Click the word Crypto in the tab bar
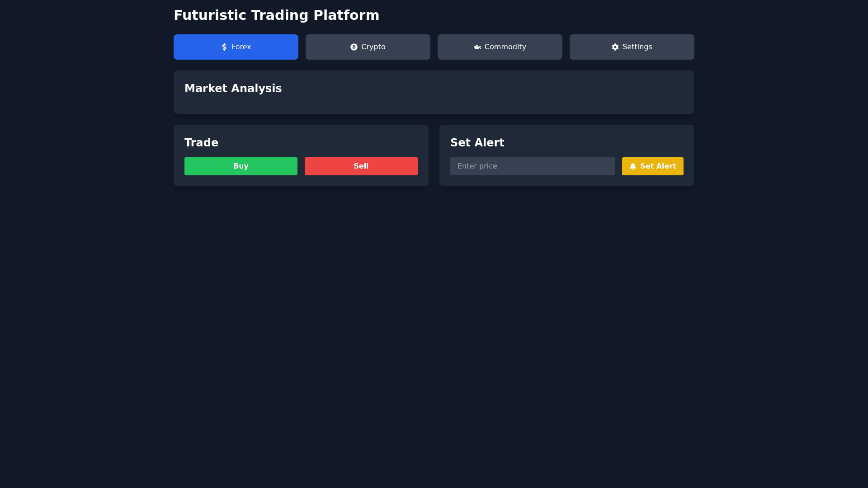The height and width of the screenshot is (488, 868). (373, 47)
